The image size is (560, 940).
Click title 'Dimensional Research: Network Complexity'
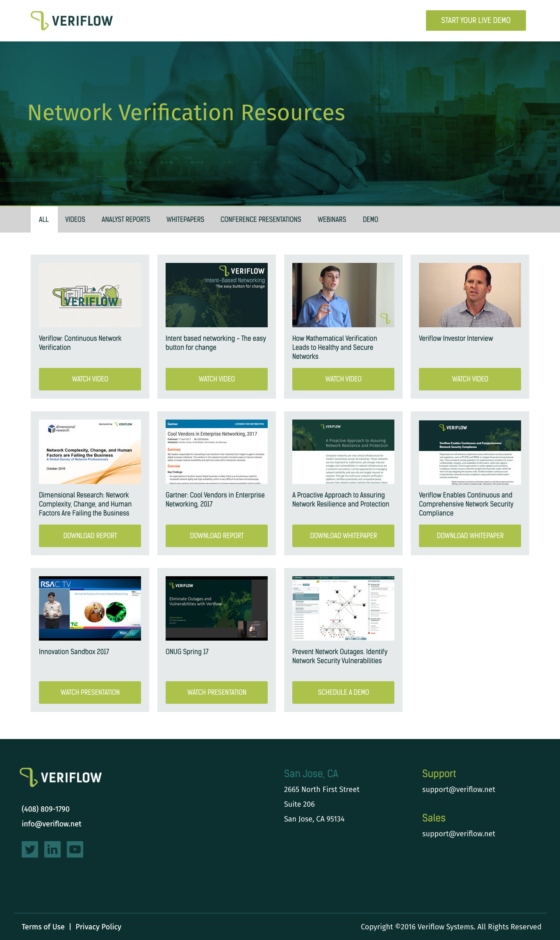click(x=85, y=504)
